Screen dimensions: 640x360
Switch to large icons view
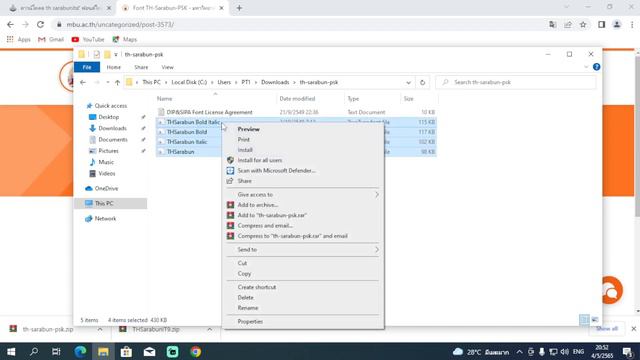[x=595, y=320]
